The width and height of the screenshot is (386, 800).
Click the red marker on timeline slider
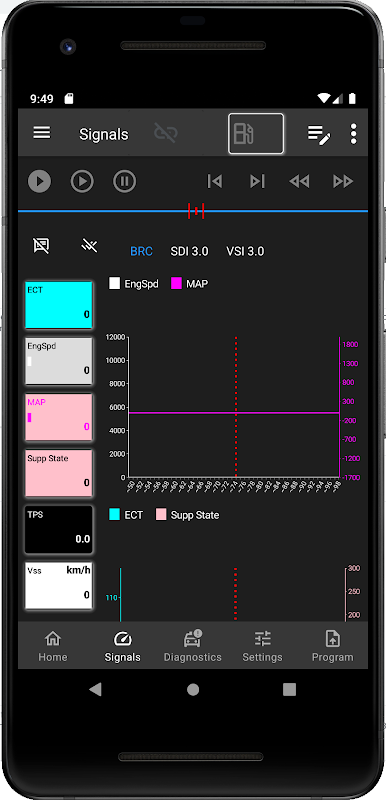[196, 211]
